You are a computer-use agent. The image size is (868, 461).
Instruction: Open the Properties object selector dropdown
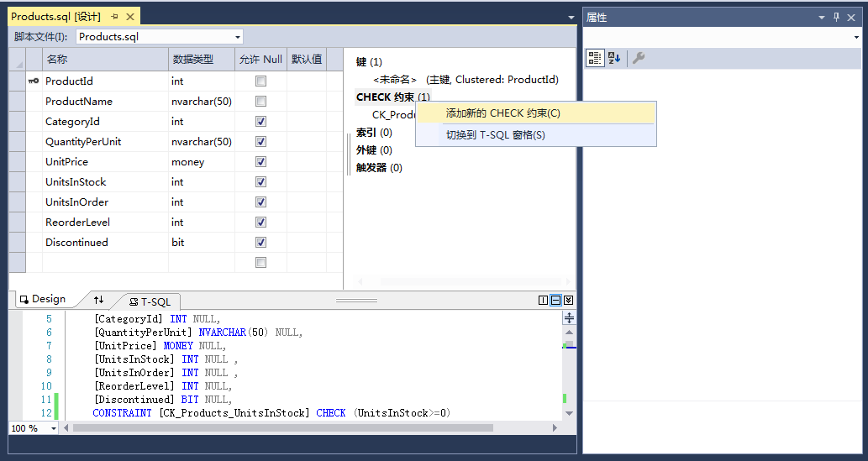pyautogui.click(x=856, y=38)
